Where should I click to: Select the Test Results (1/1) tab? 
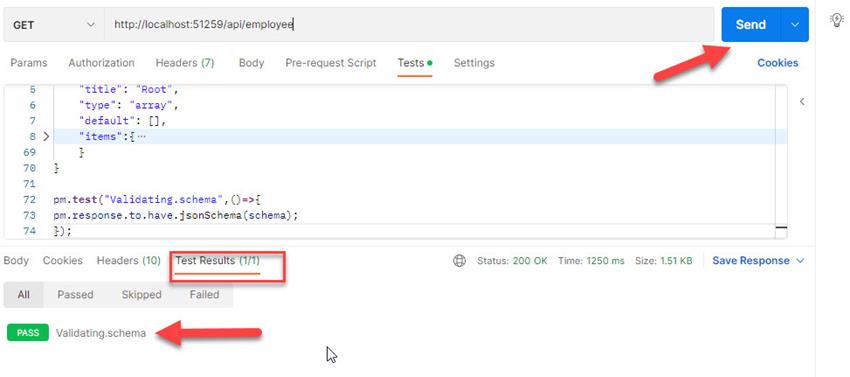(217, 261)
